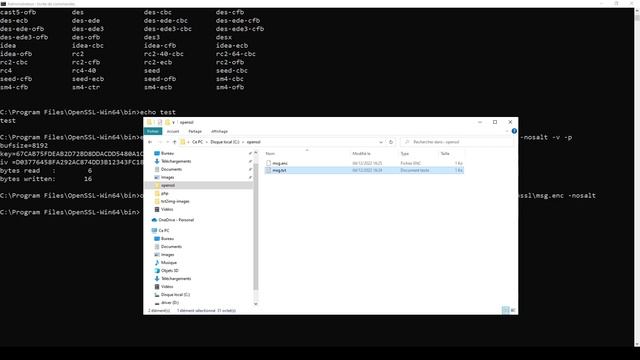Click the navigation pane scrollbar thumb
The width and height of the screenshot is (640, 360).
[x=256, y=227]
